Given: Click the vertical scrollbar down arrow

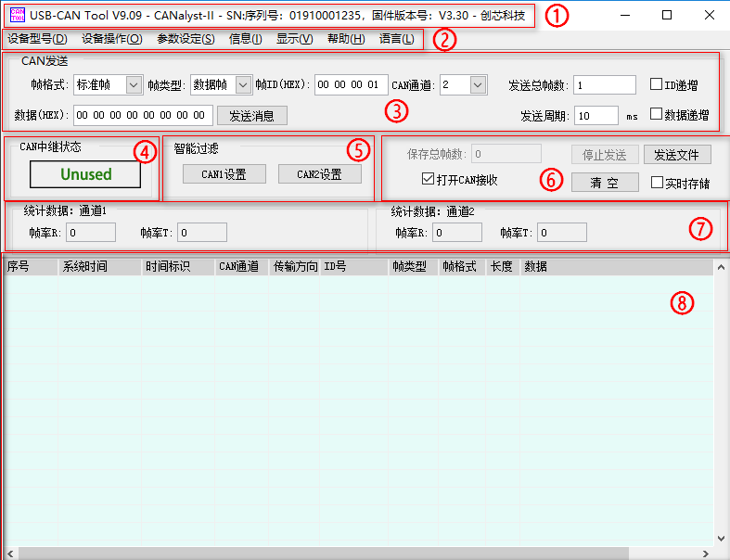Looking at the screenshot, I should [721, 539].
